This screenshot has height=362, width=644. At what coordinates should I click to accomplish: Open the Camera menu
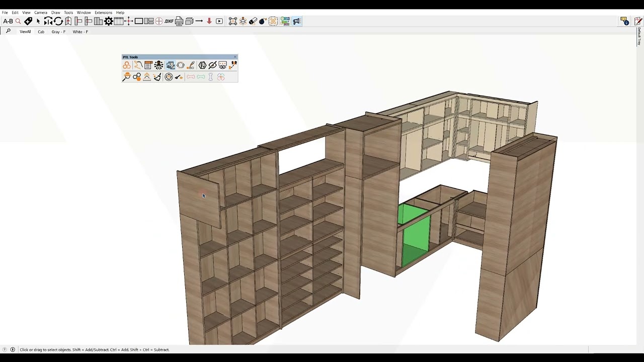click(41, 13)
